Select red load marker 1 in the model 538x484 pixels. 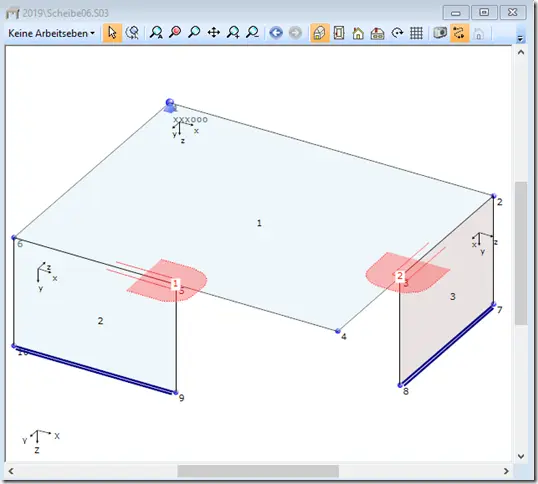click(x=175, y=284)
